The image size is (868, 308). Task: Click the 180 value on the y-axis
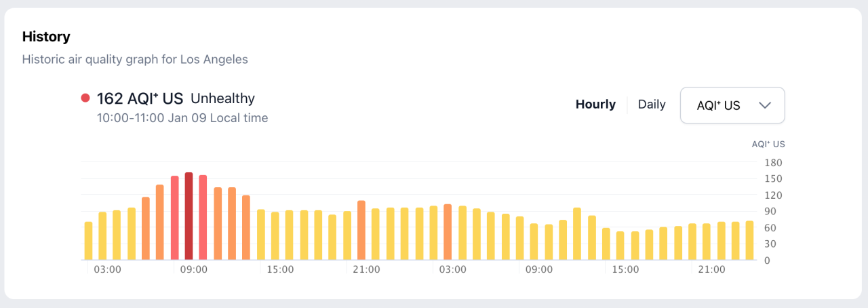773,163
